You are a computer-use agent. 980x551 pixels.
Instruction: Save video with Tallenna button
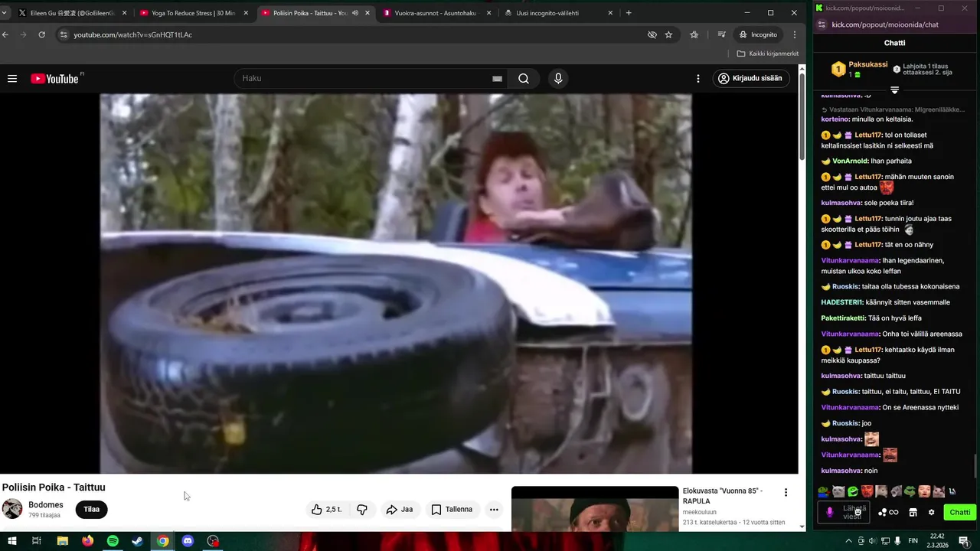452,510
